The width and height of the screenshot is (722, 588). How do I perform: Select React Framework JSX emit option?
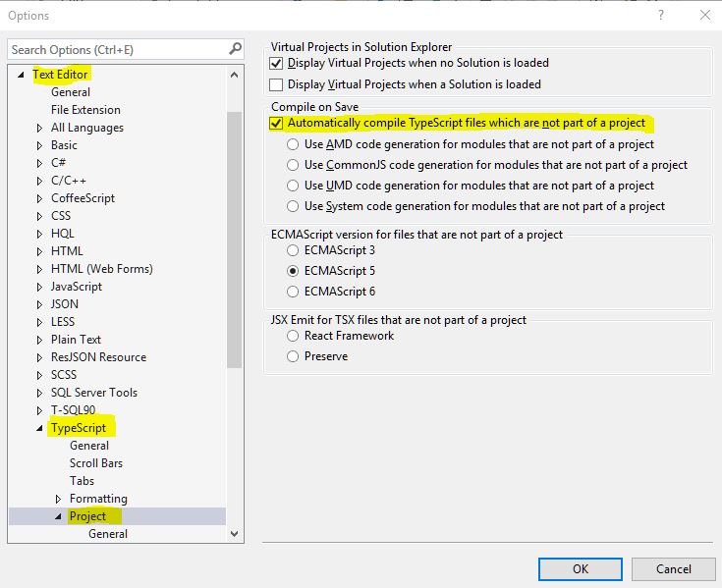[293, 336]
